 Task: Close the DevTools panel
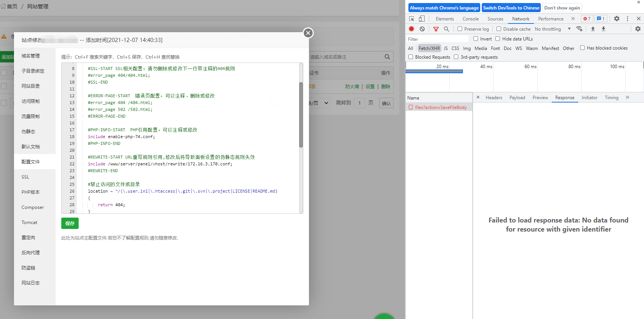click(x=639, y=19)
